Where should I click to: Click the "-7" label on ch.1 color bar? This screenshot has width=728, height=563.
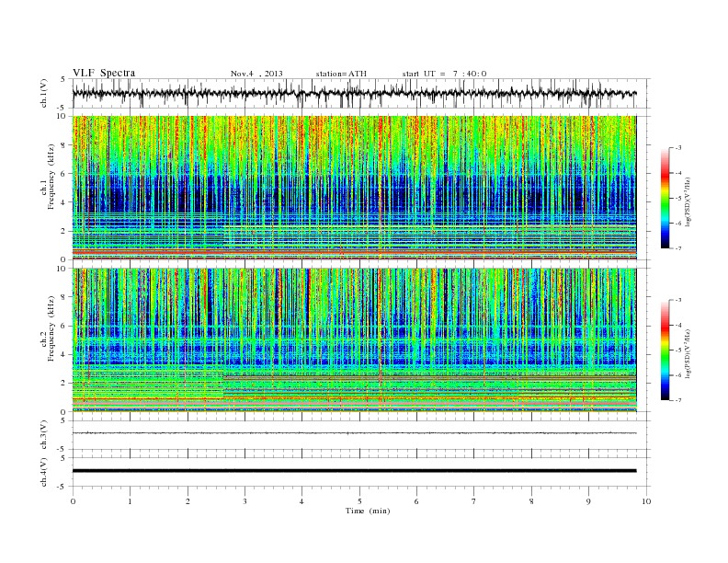point(677,248)
